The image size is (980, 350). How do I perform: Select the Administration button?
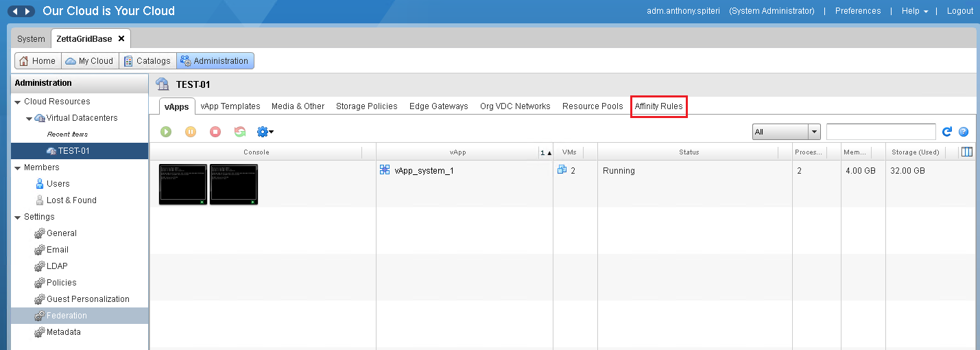point(215,61)
